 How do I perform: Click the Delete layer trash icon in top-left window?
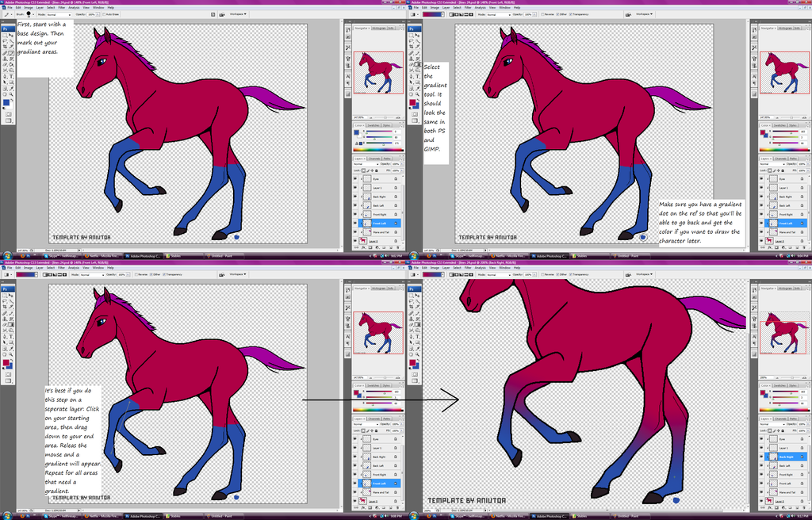pos(398,247)
